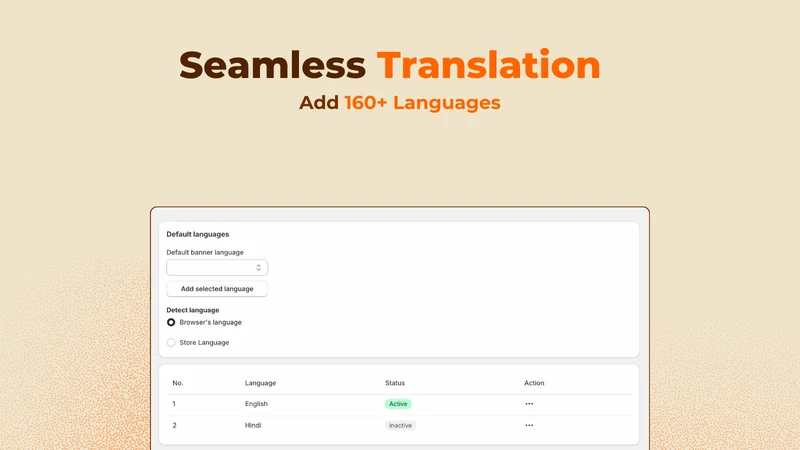Click the Seamless Translation headline
Image resolution: width=800 pixels, height=450 pixels.
(x=390, y=65)
